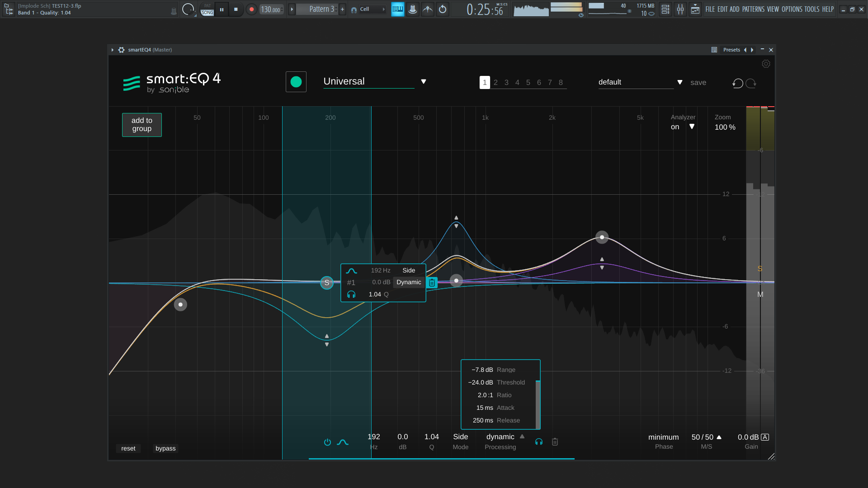Open the default preset dropdown
The width and height of the screenshot is (868, 488).
(640, 82)
